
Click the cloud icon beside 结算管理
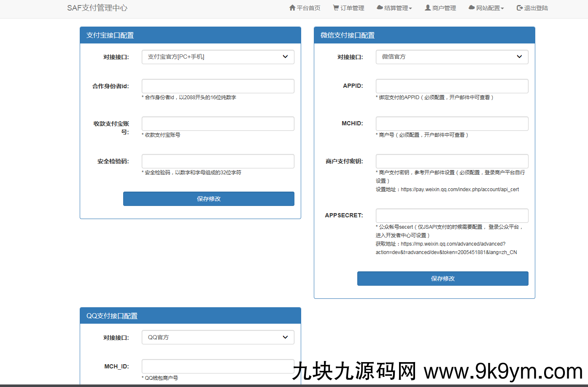(x=380, y=8)
